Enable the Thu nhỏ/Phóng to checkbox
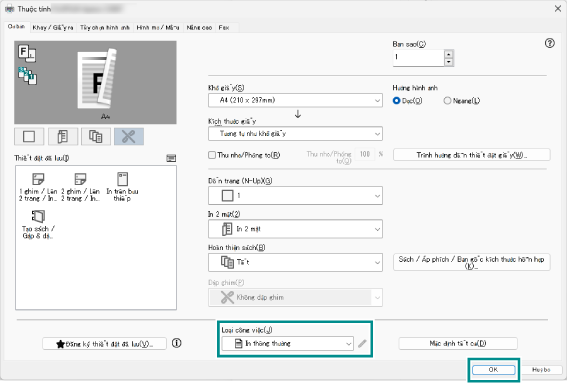 tap(212, 155)
